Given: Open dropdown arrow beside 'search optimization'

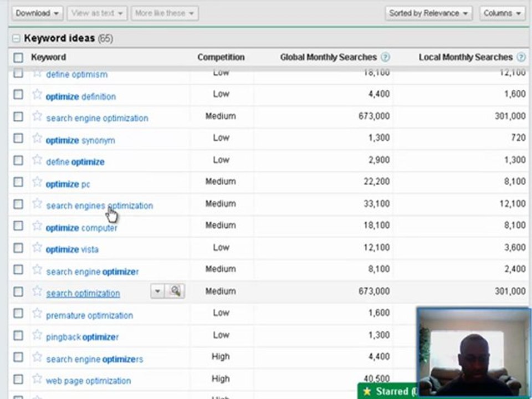Looking at the screenshot, I should pyautogui.click(x=157, y=291).
